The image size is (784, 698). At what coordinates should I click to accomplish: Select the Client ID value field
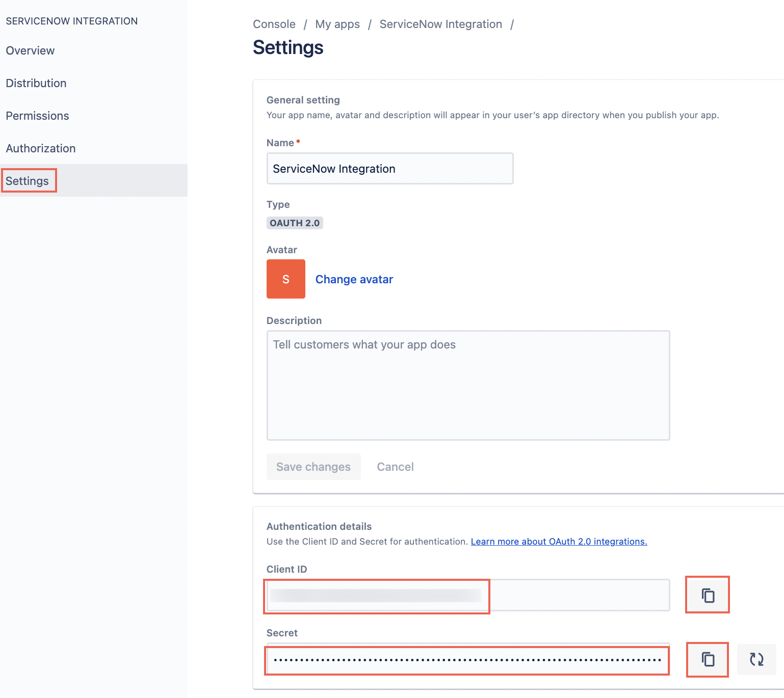468,595
